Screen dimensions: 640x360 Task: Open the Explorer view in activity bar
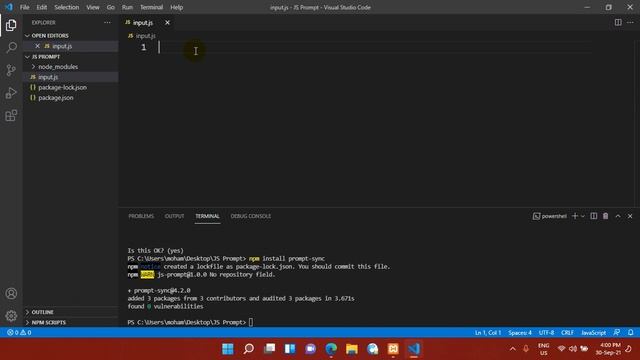[11, 25]
